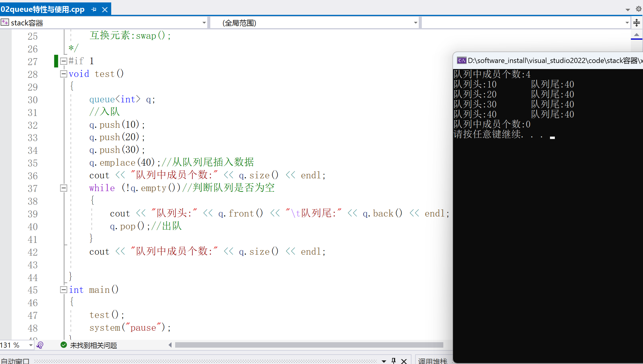This screenshot has width=643, height=364.
Task: Click the code cleanup brush icon
Action: click(x=40, y=345)
